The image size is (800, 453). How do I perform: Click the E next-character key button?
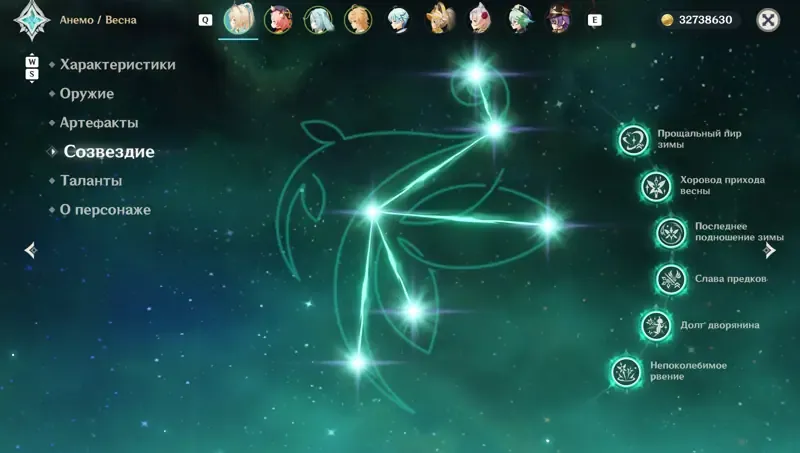[594, 20]
